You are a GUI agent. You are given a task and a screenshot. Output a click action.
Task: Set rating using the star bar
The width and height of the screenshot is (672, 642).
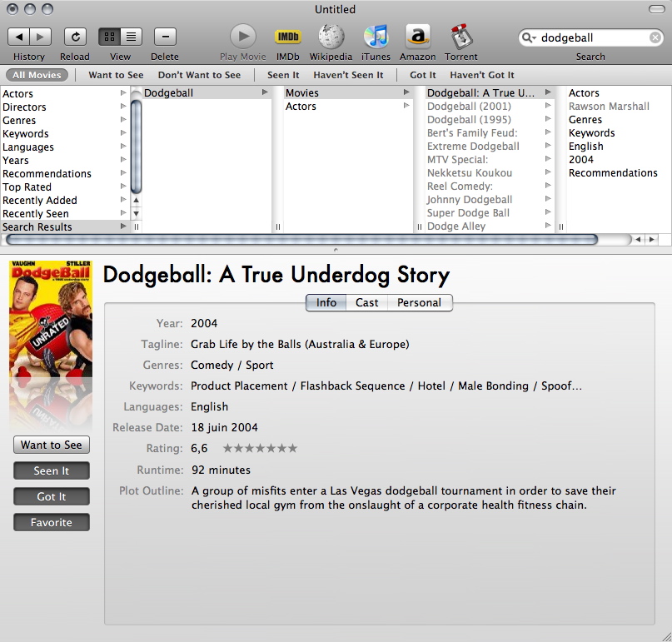260,448
